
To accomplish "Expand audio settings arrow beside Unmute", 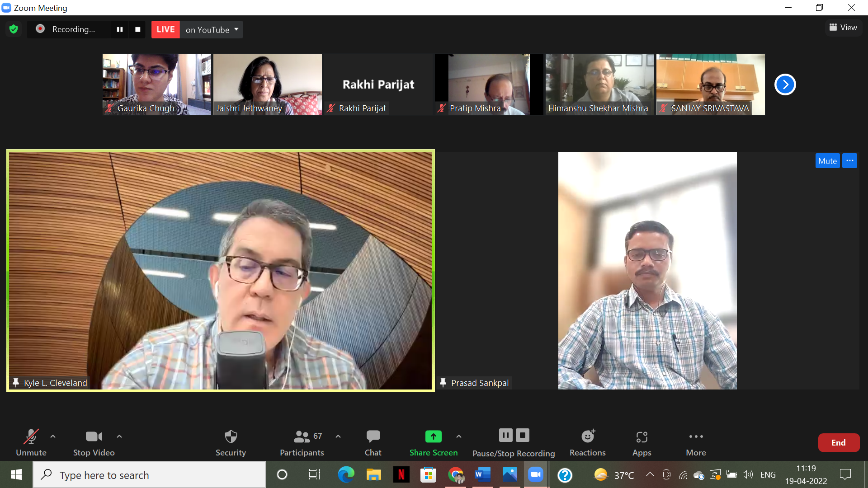I will click(x=53, y=436).
